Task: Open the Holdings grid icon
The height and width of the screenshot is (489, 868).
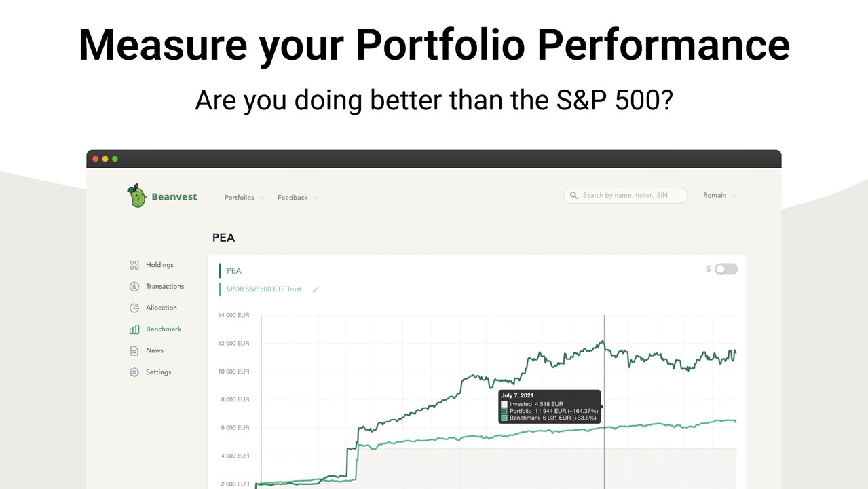Action: pyautogui.click(x=134, y=265)
